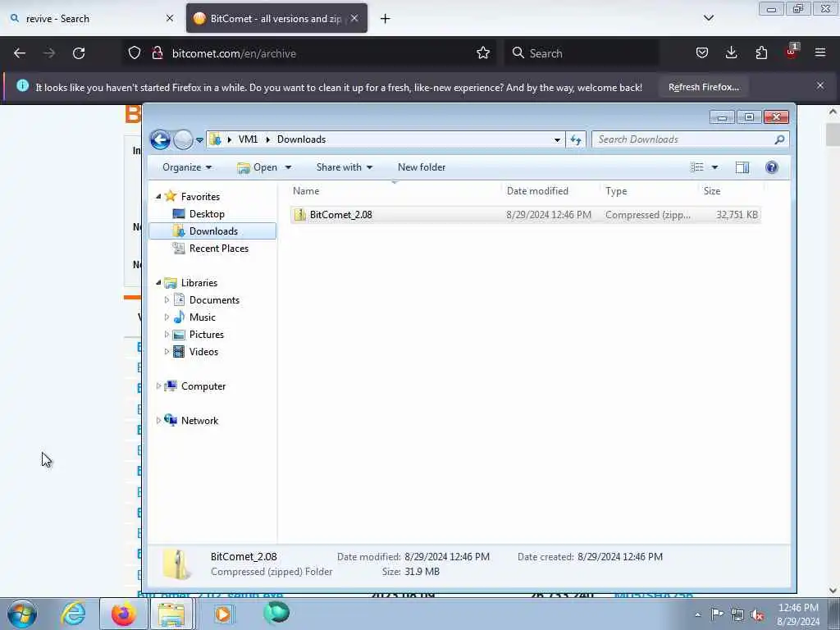Click the network tray icon
This screenshot has height=630, width=840.
point(737,614)
